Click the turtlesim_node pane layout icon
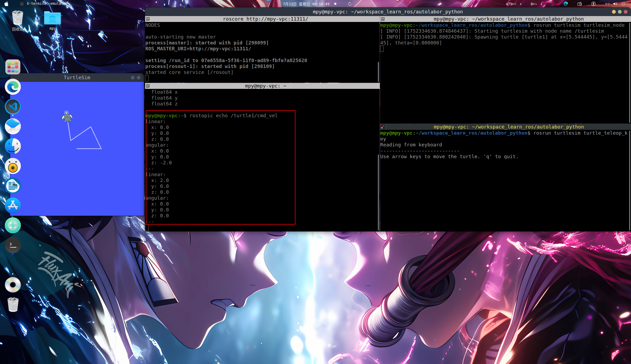Viewport: 631px width, 364px height. pos(383,19)
